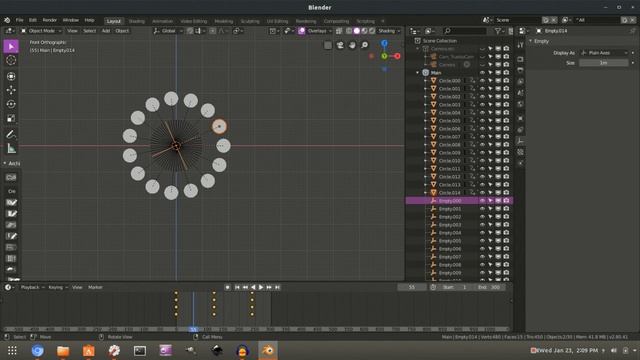Select Empty.000 row in outliner
The width and height of the screenshot is (640, 360).
459,201
